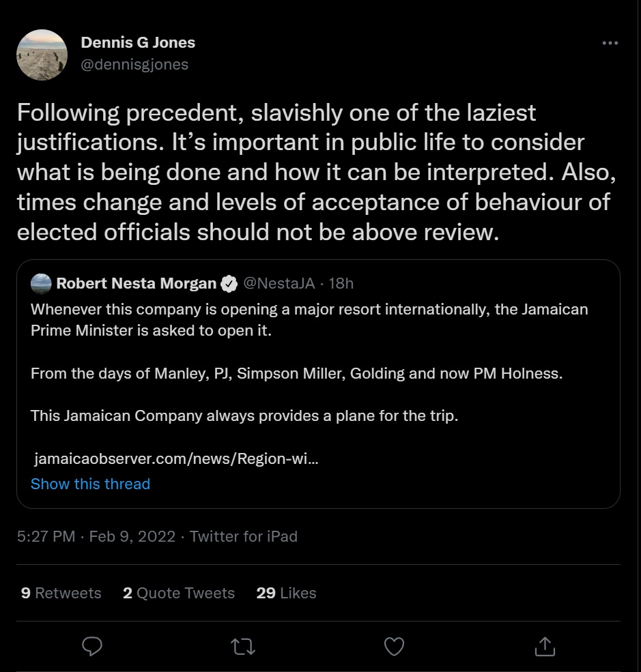Click the @NestaJA handle
641x672 pixels.
[279, 283]
